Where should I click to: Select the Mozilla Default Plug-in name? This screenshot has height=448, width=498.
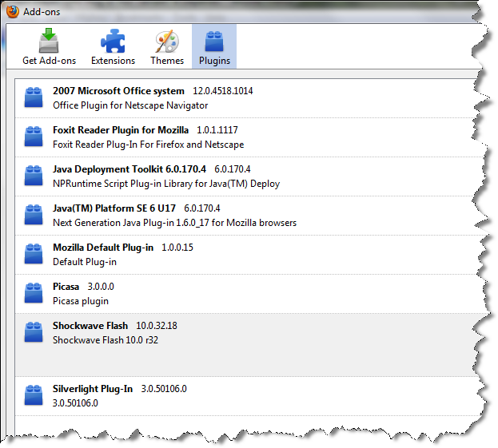(103, 248)
